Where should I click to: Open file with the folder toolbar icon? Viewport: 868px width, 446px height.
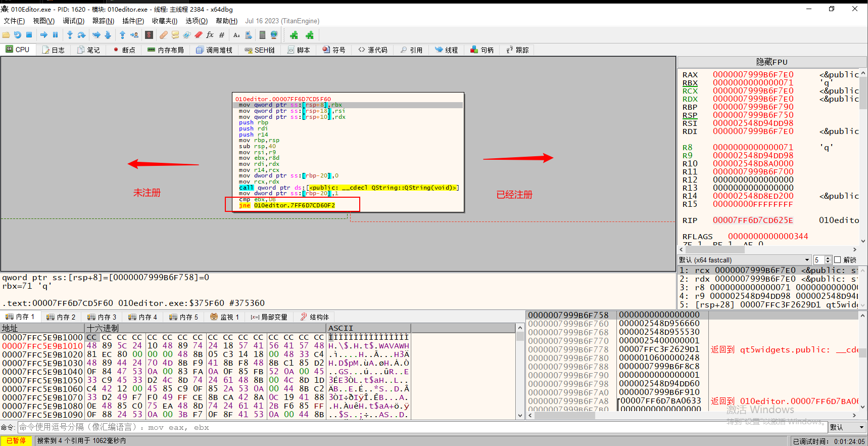(6, 35)
